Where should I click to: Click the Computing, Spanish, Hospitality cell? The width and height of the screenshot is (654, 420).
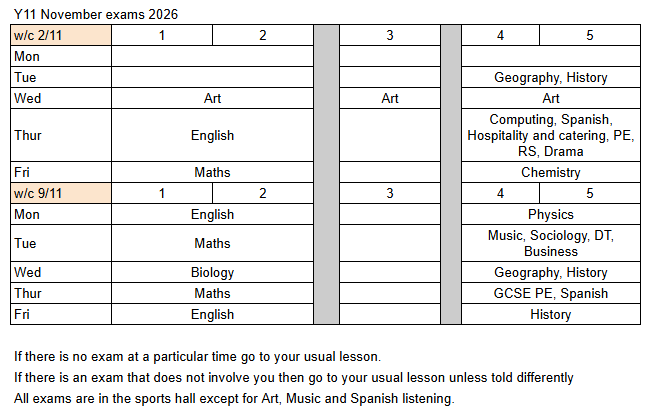[x=551, y=135]
